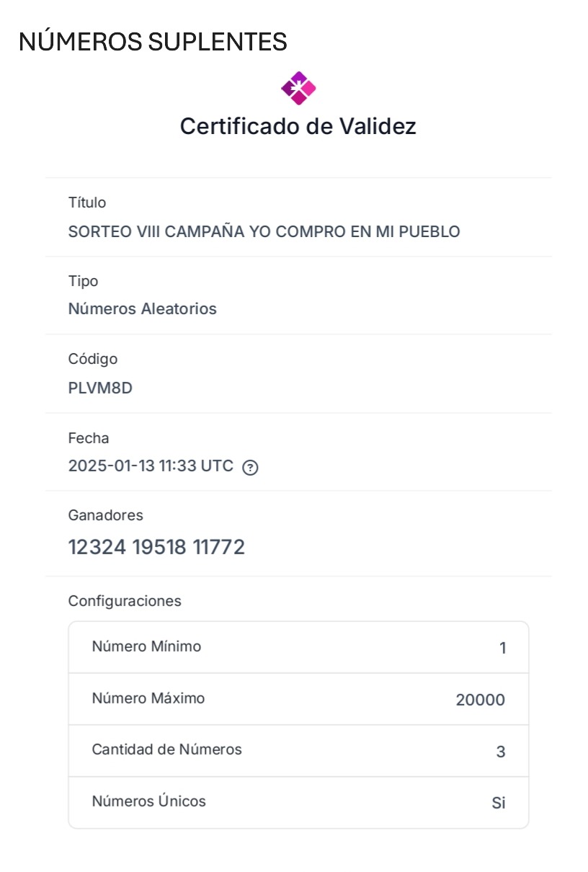
Task: Select the sorteo title SORTEO VIII CAMPAÑA text
Action: 264,232
